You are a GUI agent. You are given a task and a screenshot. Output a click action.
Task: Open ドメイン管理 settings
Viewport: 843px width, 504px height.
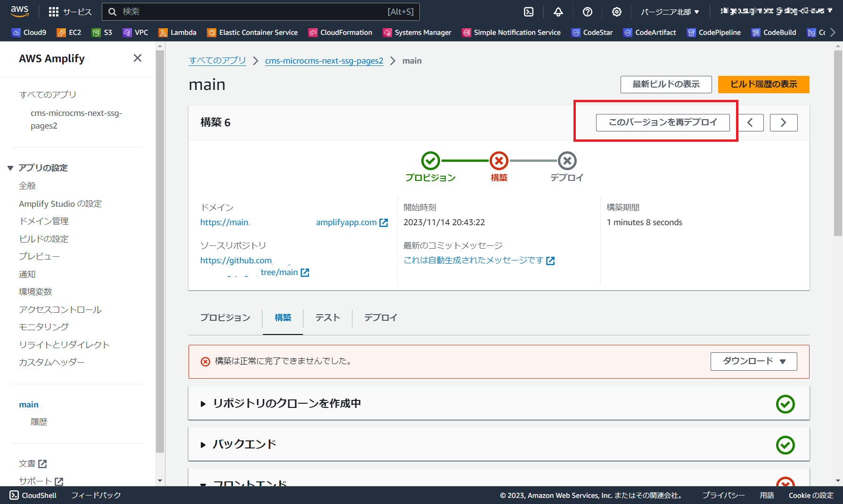pos(44,221)
